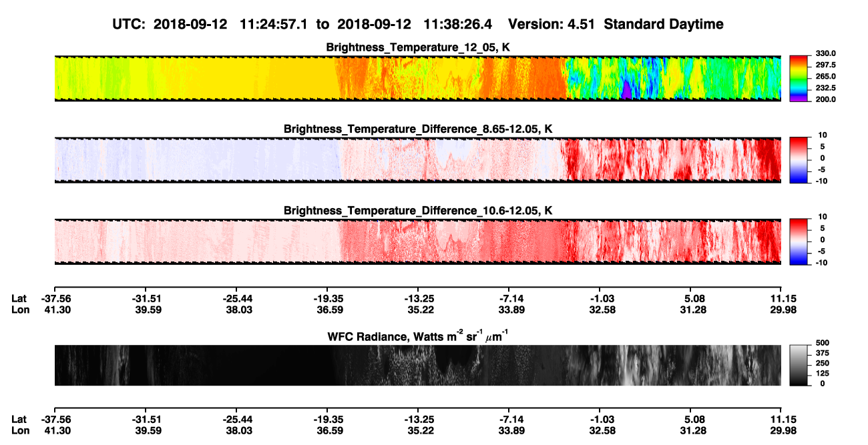Select the WFC Radiance grayscale image strip
868x445 pixels.
pos(417,365)
